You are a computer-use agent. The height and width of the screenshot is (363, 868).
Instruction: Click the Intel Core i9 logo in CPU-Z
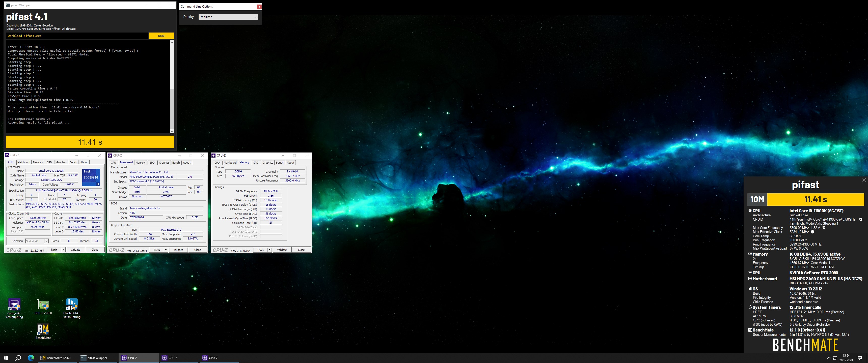pos(91,177)
